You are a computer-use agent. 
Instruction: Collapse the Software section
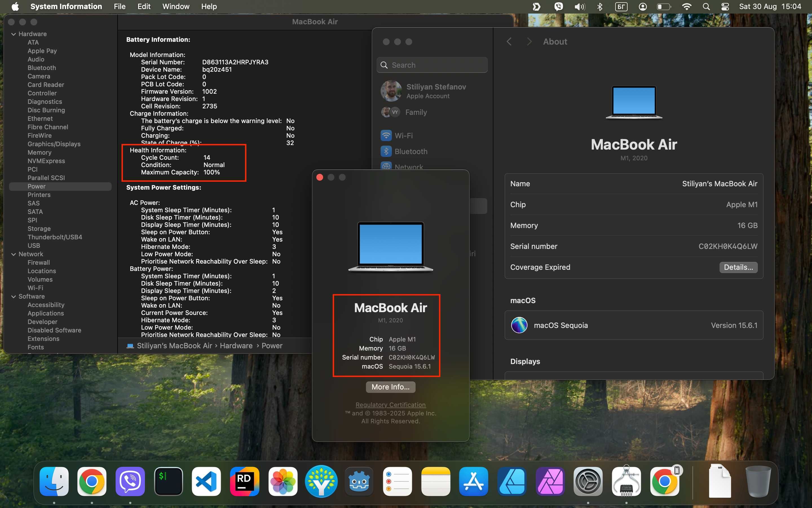click(x=14, y=296)
